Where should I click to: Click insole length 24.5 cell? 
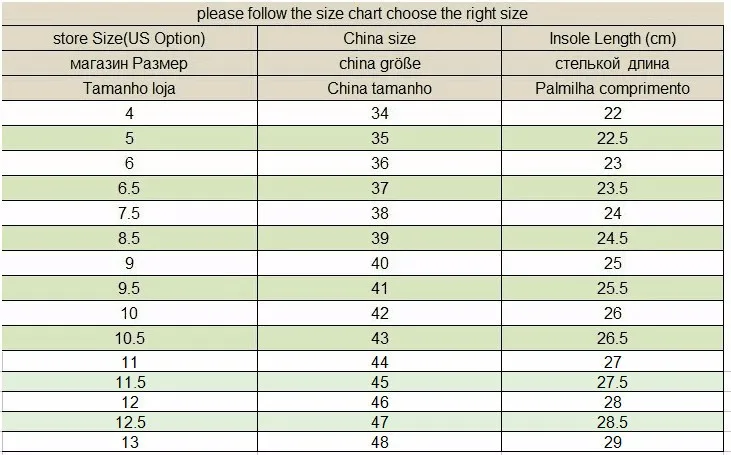(x=613, y=238)
